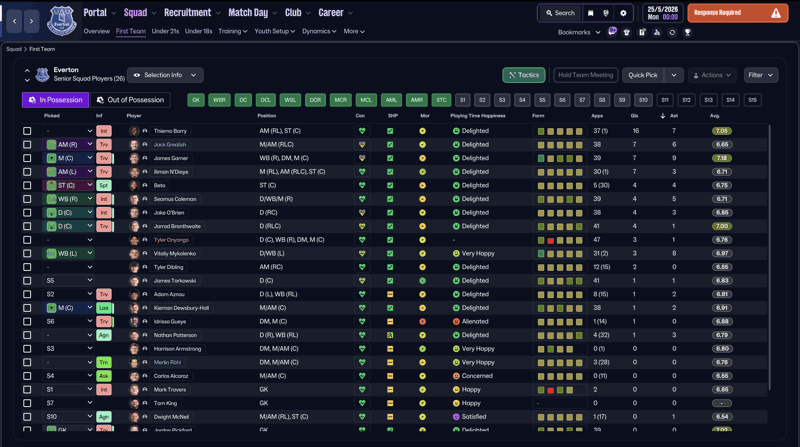This screenshot has height=447, width=800.
Task: Click the Quick Pick button
Action: coord(642,75)
